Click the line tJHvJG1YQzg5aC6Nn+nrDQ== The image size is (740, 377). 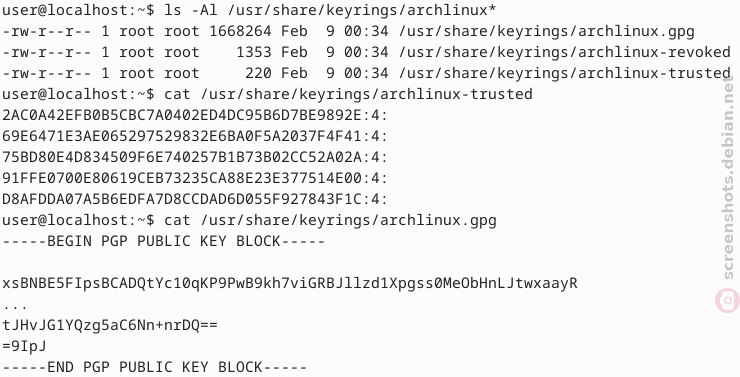click(110, 325)
